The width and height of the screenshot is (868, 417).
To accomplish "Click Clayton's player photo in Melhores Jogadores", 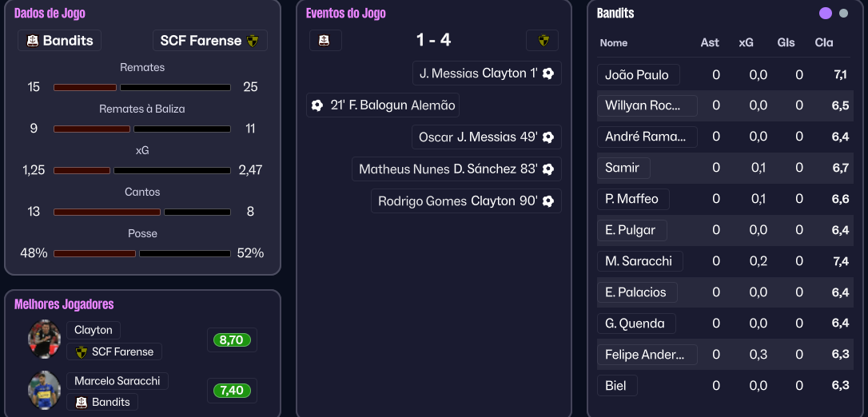I will click(44, 340).
